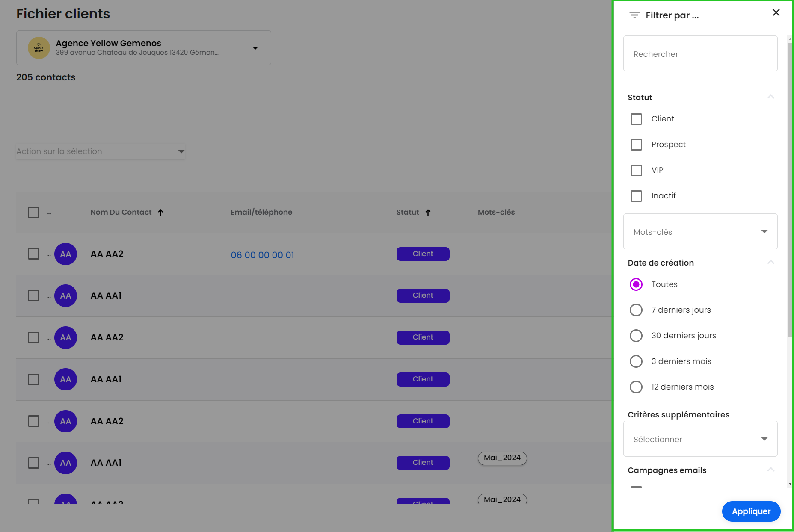Sort by Statut column arrow

pyautogui.click(x=428, y=212)
